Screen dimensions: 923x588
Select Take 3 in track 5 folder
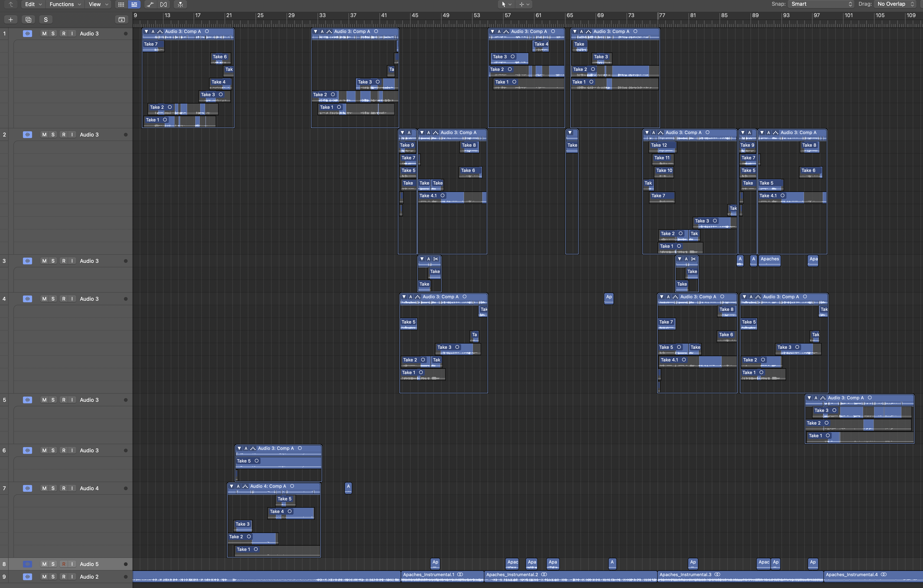tap(862, 412)
